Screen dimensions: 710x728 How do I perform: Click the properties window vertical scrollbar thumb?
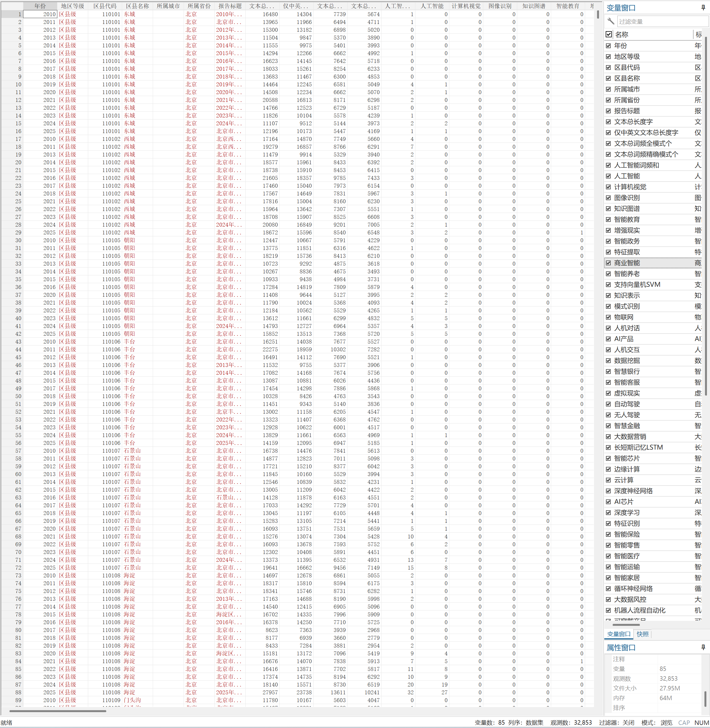click(705, 698)
